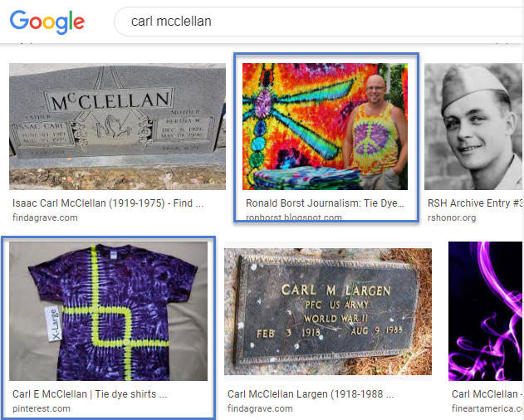Click the Carl McClellan fineartamerica title
This screenshot has width=524, height=420.
487,394
